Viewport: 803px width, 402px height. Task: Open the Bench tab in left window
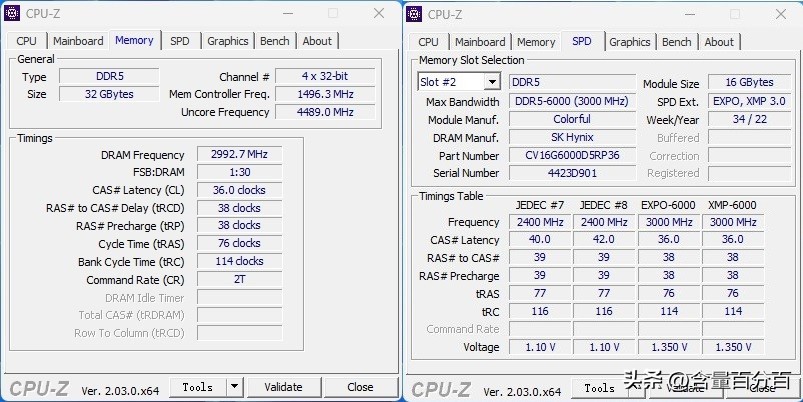pyautogui.click(x=274, y=41)
